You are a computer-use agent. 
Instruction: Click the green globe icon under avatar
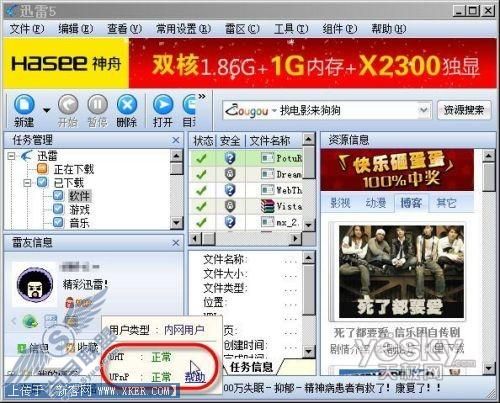[30, 321]
